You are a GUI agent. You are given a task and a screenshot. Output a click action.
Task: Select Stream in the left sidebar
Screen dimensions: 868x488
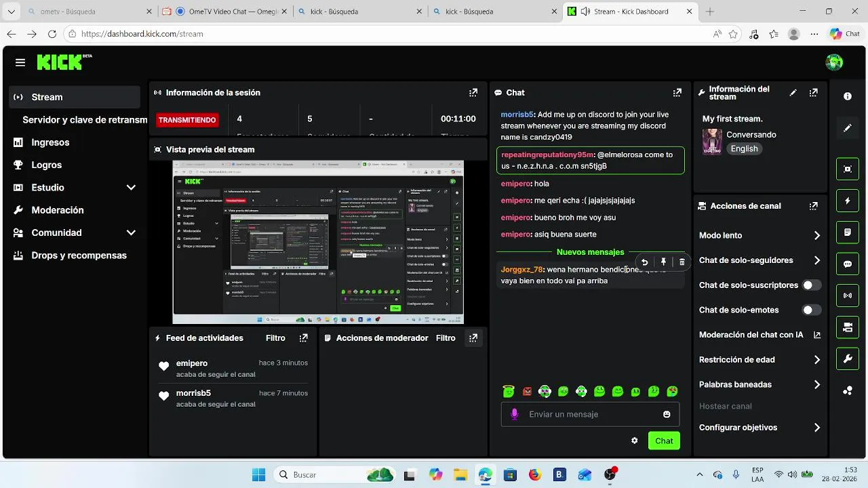click(75, 97)
